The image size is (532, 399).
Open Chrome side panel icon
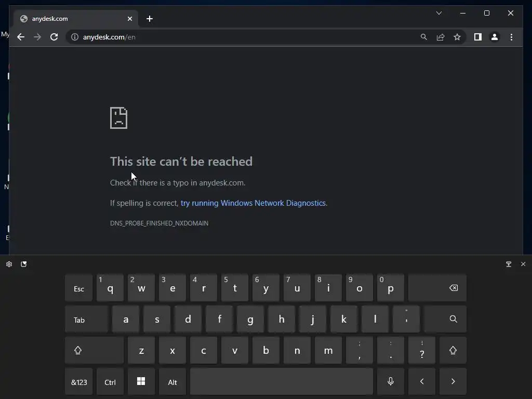478,37
